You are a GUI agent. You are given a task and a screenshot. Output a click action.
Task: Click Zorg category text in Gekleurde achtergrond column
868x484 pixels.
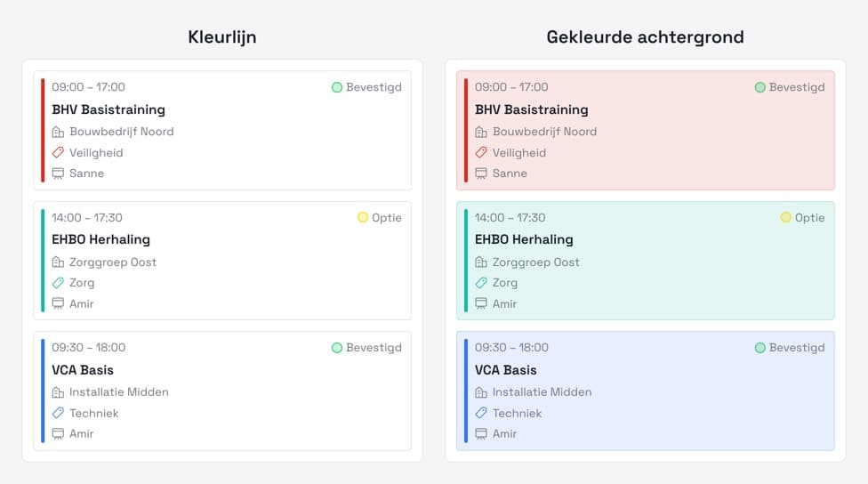coord(505,283)
